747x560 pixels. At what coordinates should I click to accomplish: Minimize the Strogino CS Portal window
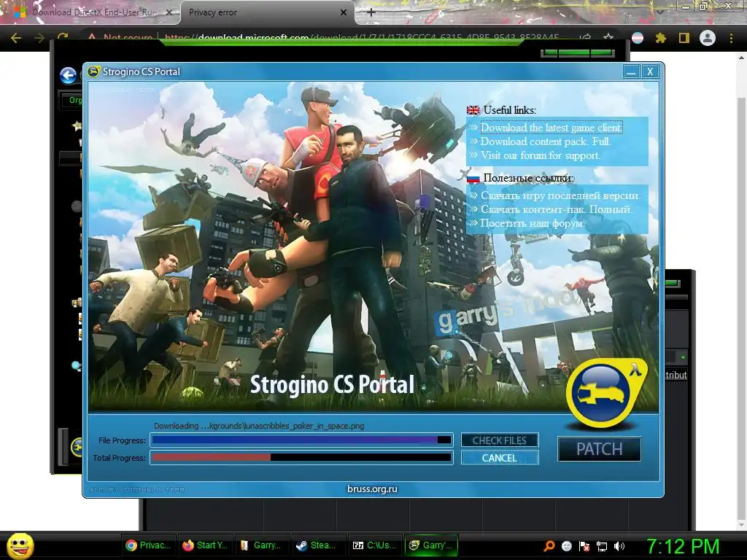(x=631, y=72)
